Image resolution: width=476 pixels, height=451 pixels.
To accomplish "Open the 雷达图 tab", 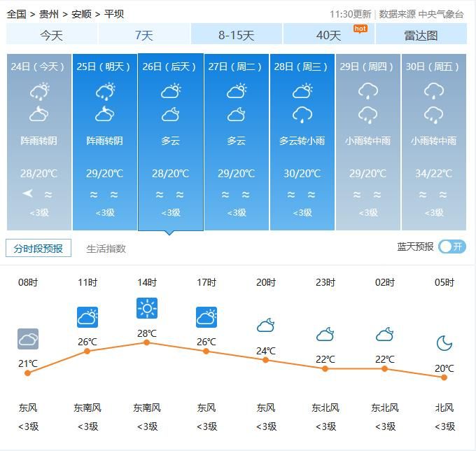I will click(x=421, y=35).
